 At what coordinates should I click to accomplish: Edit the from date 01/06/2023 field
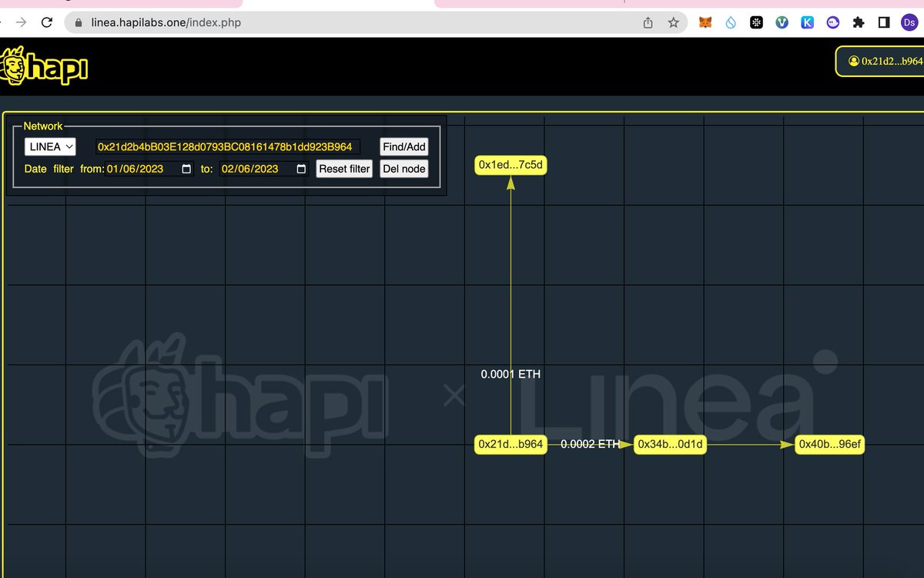coord(149,169)
